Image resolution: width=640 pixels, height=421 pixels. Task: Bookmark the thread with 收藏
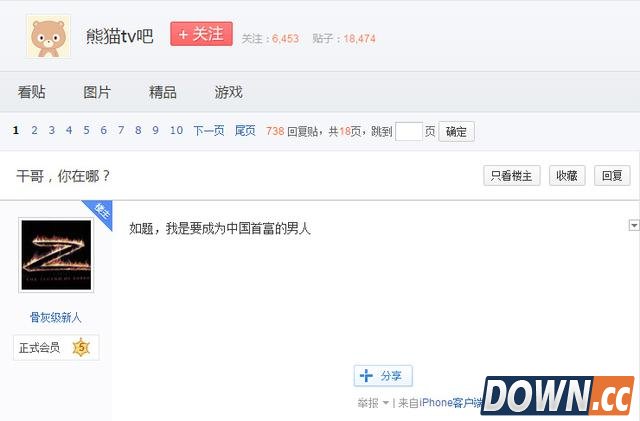coord(567,176)
